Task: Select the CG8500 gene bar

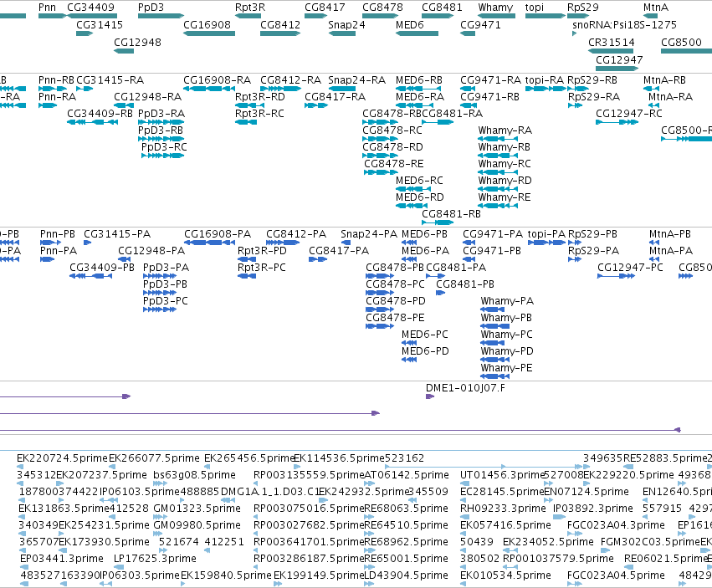Action: coord(687,51)
